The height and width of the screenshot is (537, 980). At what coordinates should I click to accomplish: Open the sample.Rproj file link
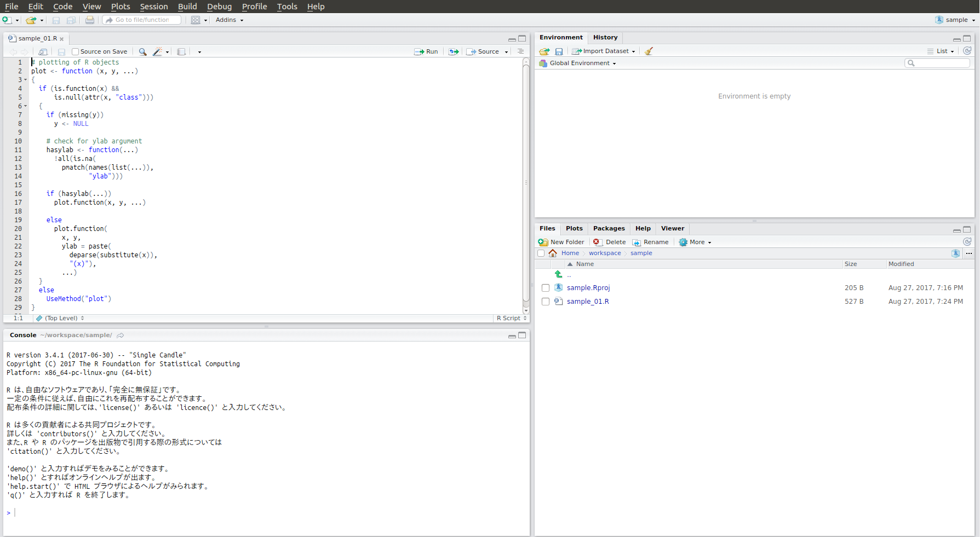(x=588, y=288)
